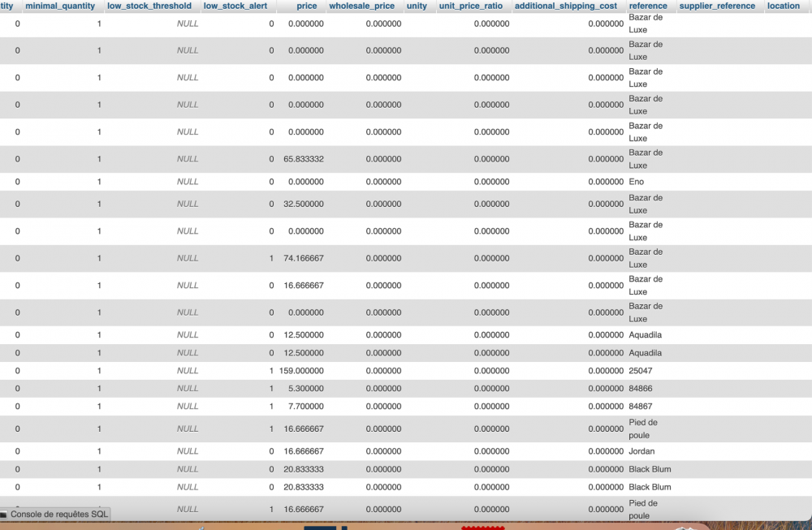Select the price cell 5.300000
Image resolution: width=812 pixels, height=530 pixels.
(x=306, y=388)
